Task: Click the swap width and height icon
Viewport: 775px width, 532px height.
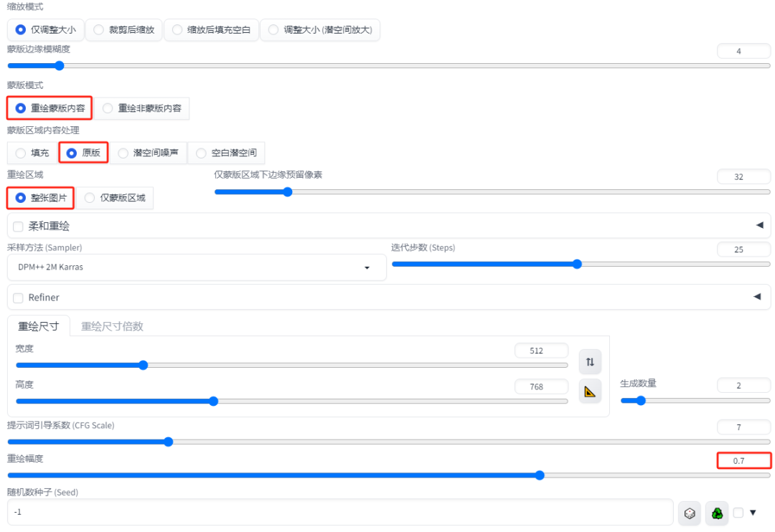Action: tap(590, 361)
